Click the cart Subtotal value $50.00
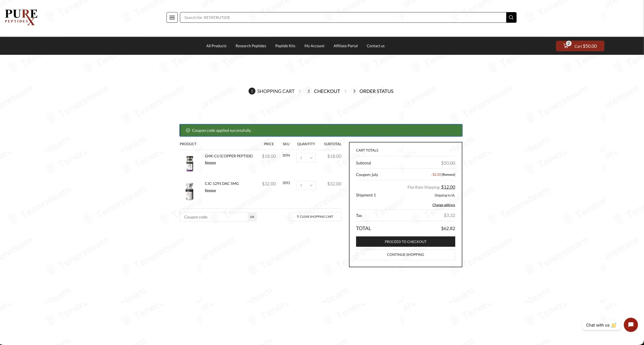 point(448,163)
